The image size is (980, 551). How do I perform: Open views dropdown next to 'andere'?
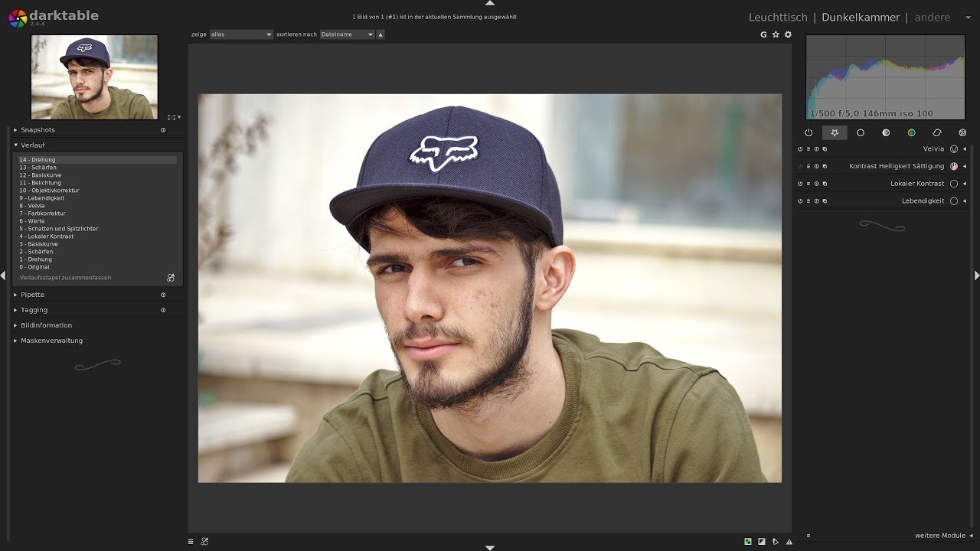[969, 18]
